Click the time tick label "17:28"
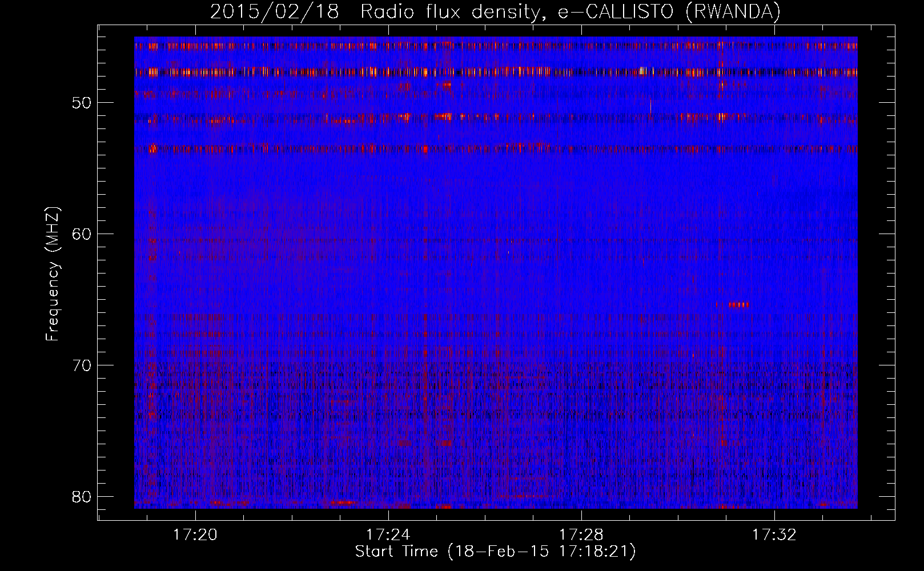 click(582, 535)
